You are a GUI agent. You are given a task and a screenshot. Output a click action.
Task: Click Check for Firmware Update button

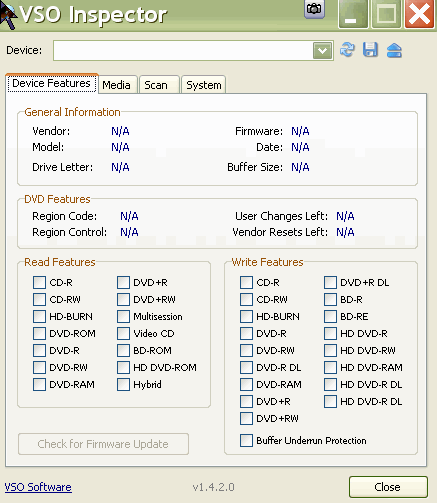coord(103,444)
